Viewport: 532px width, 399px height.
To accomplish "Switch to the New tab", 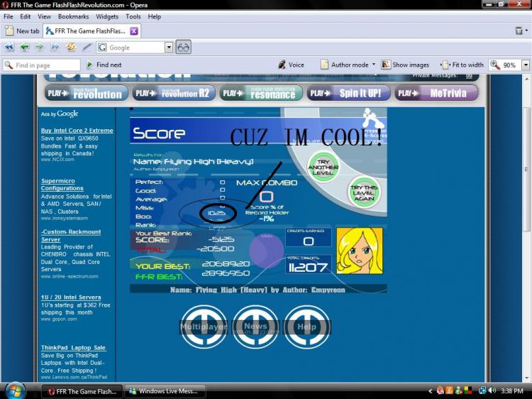I will pyautogui.click(x=22, y=31).
